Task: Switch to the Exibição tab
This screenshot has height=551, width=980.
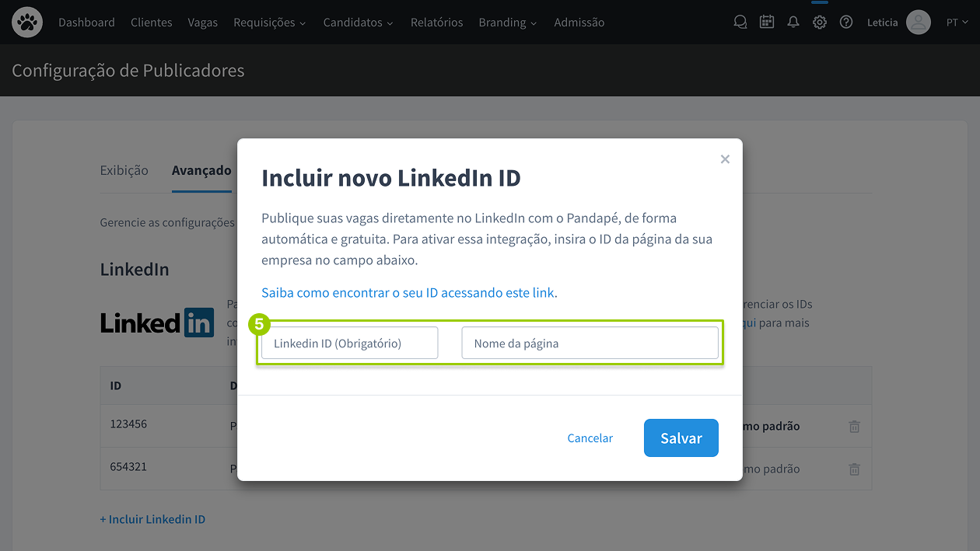Action: (124, 170)
